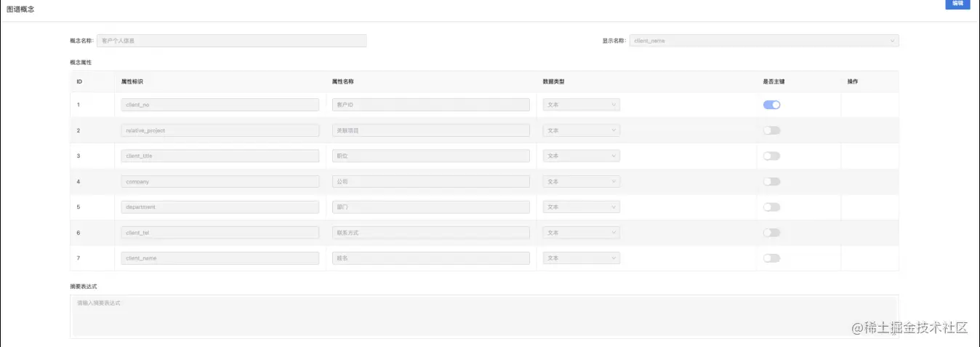
Task: Toggle primary key switch for client_title row
Action: [x=771, y=156]
